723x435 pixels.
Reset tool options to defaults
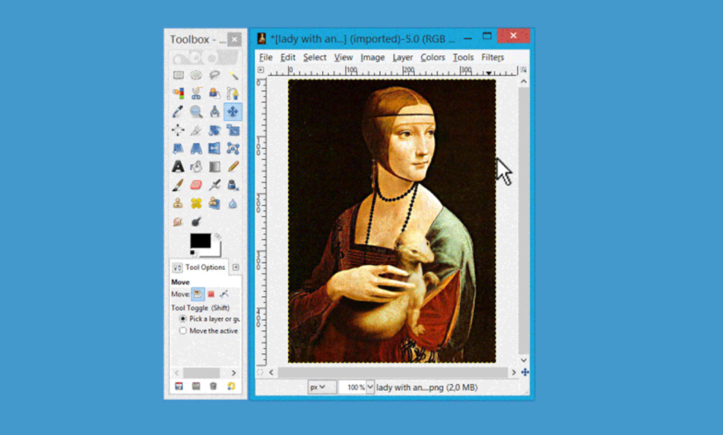231,386
